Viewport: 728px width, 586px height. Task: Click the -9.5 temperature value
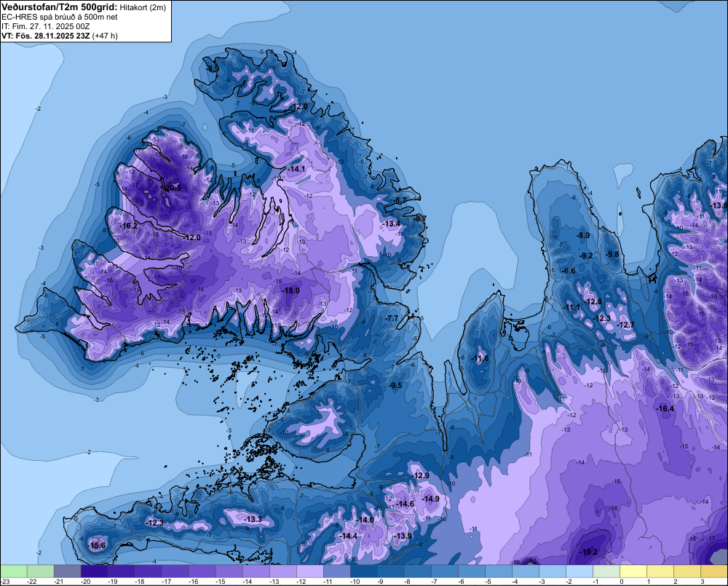coord(395,385)
